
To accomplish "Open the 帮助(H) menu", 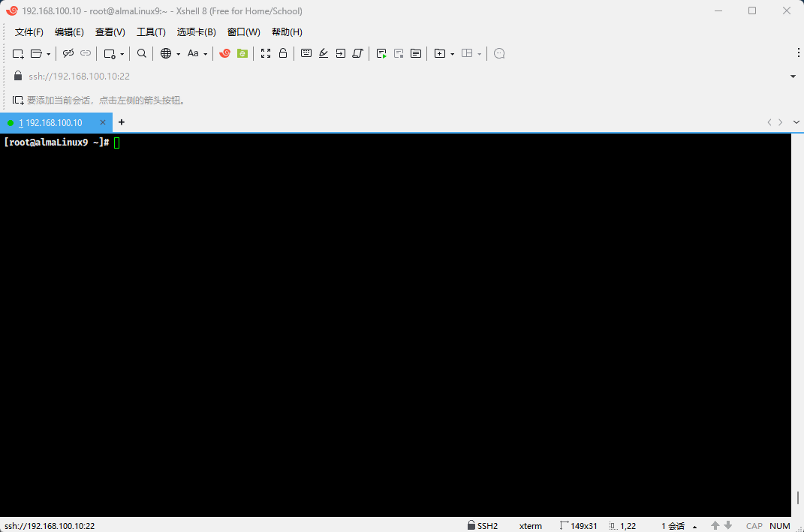I will [x=287, y=32].
